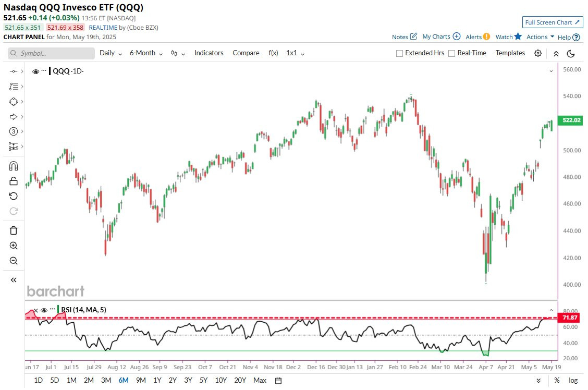Expand arrow tool options chevron
Screen dimensions: 588x390
click(22, 117)
